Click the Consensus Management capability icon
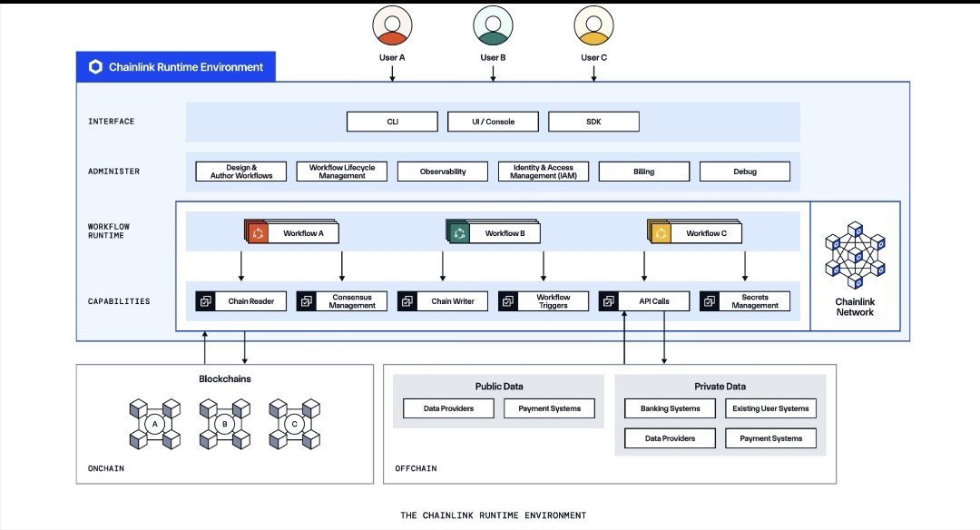 pos(307,301)
